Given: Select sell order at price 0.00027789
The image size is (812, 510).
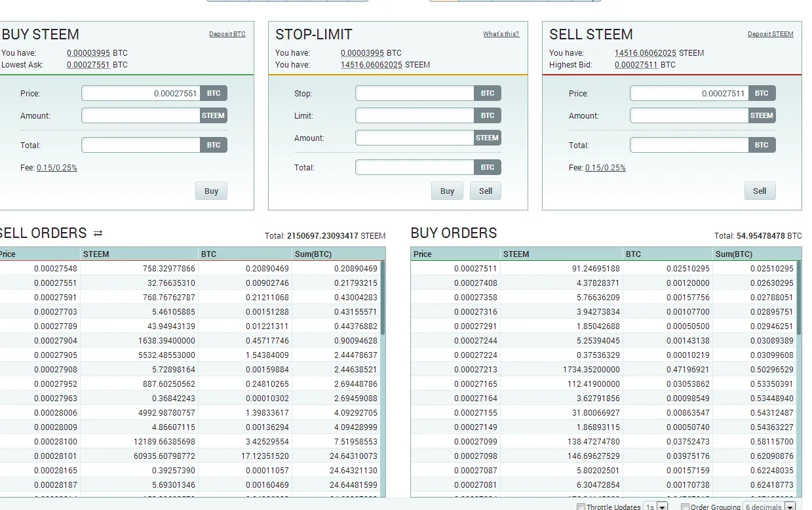Looking at the screenshot, I should point(189,326).
